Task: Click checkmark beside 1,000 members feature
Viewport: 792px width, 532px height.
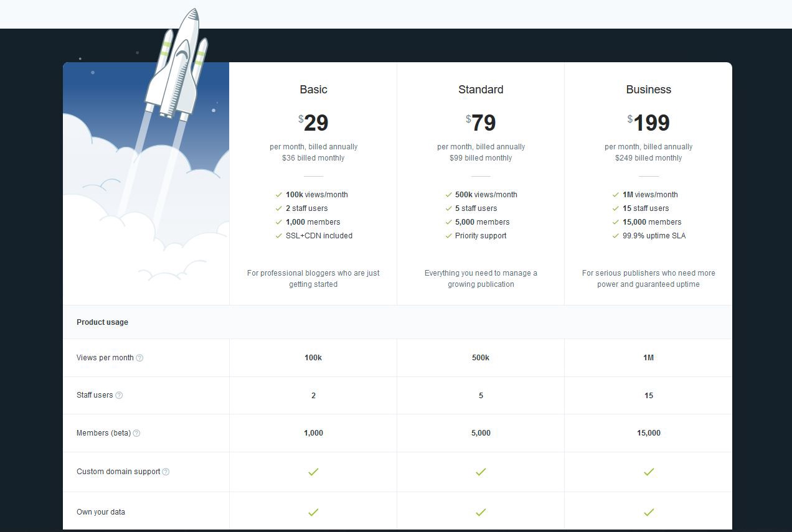Action: click(279, 222)
